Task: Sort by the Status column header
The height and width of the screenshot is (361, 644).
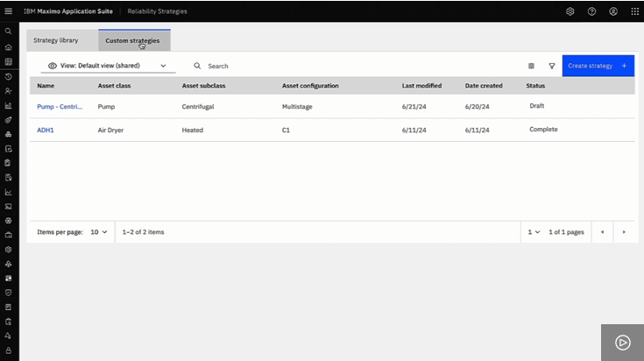Action: [535, 86]
